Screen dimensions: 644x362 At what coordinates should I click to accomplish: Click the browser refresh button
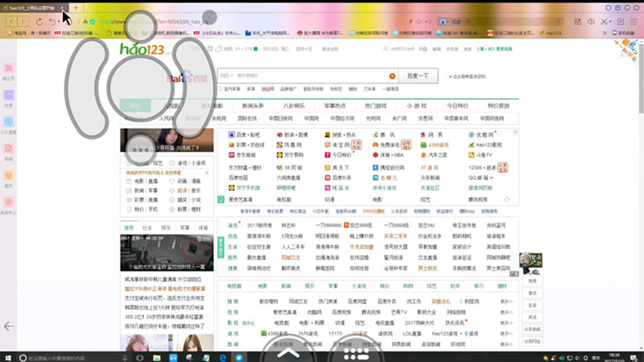point(40,21)
